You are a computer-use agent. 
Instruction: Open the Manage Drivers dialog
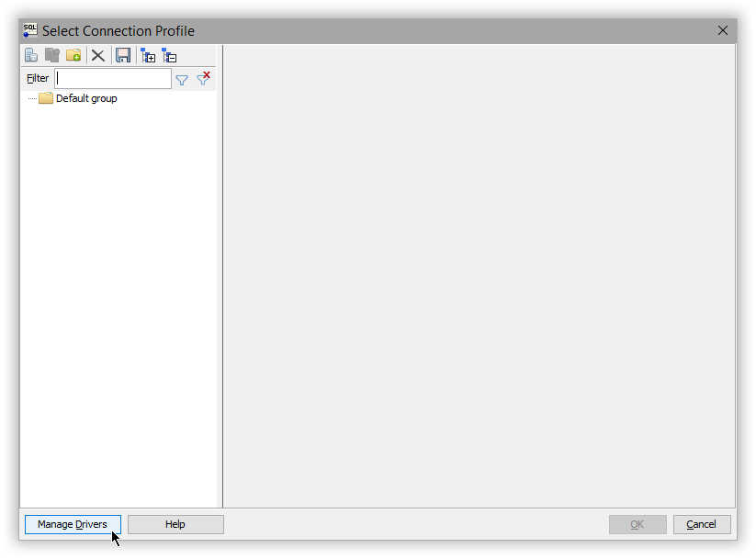pos(72,523)
